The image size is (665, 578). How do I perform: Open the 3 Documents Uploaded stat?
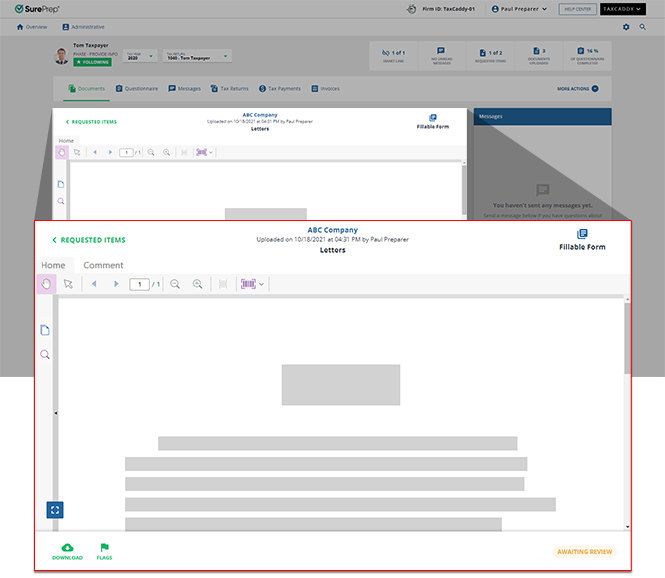coord(539,56)
